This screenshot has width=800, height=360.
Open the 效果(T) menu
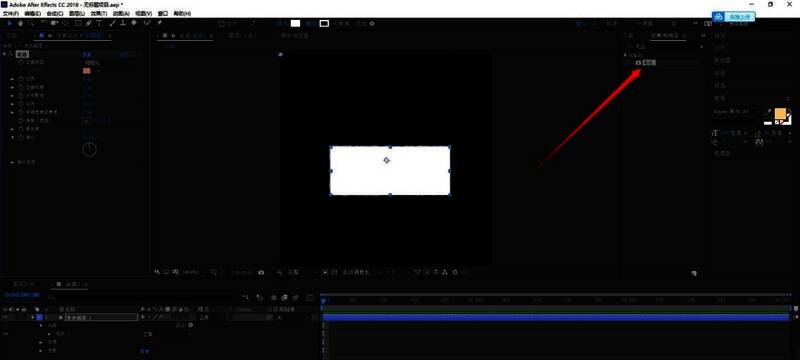98,13
